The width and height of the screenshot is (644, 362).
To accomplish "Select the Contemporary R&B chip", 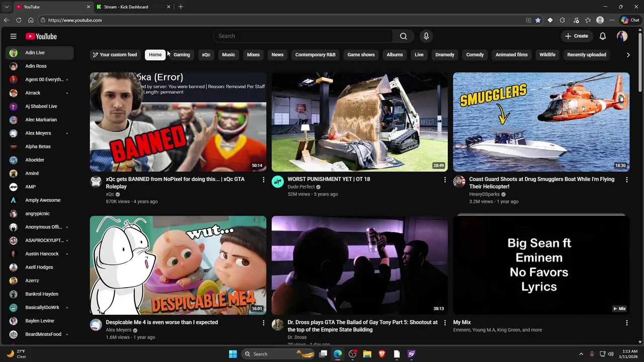I will point(315,55).
